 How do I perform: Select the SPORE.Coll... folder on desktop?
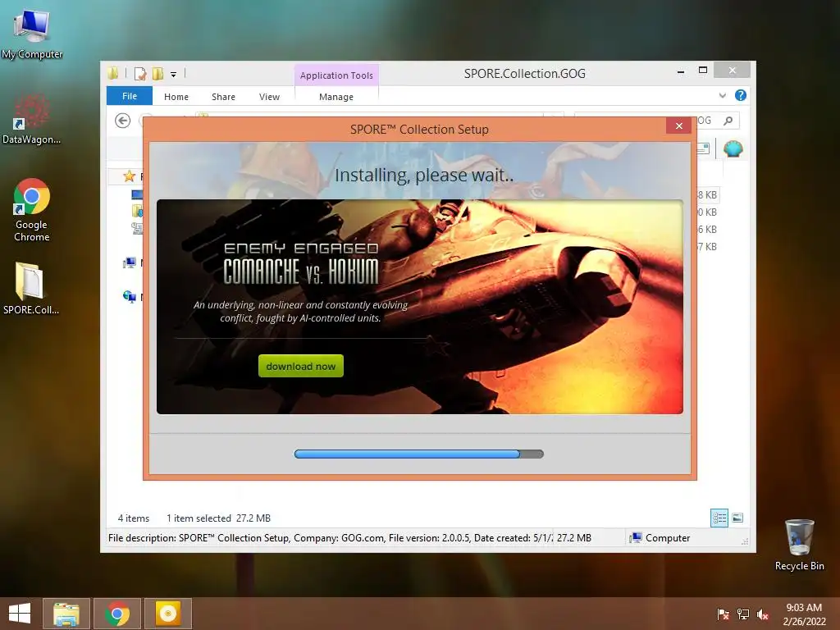pyautogui.click(x=31, y=288)
